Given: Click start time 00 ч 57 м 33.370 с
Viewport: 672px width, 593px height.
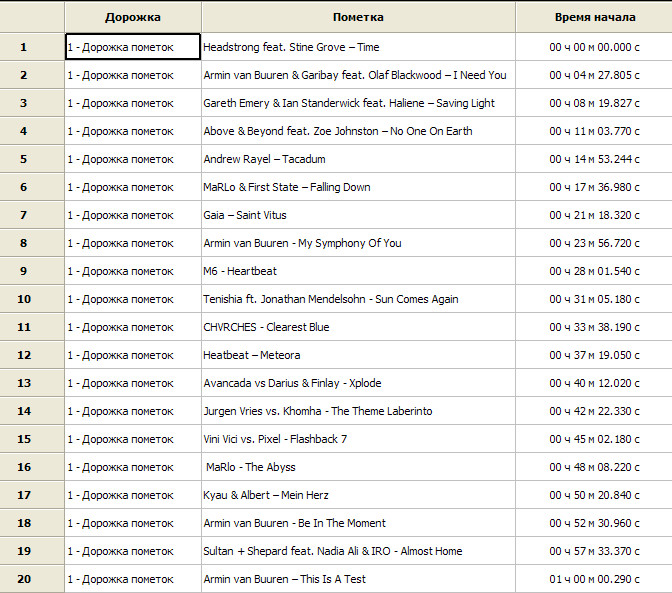Looking at the screenshot, I should 594,551.
